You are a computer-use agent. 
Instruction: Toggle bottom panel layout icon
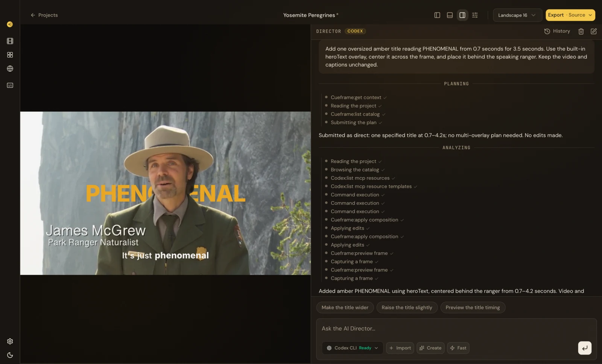tap(450, 15)
